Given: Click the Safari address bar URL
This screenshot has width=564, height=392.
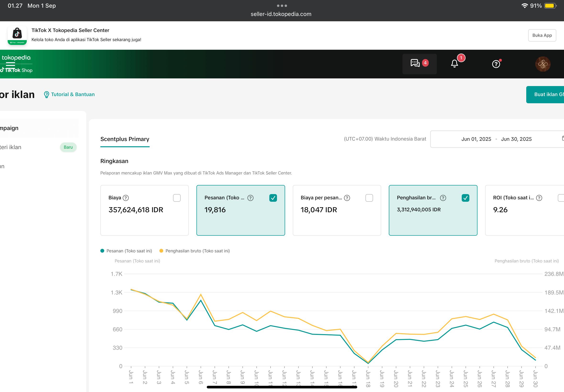Looking at the screenshot, I should (x=281, y=14).
